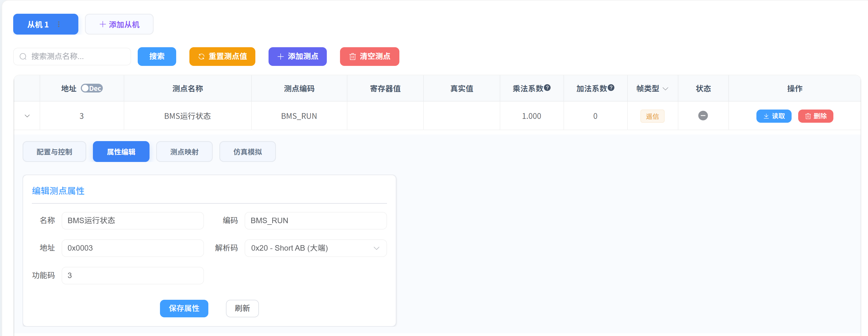The width and height of the screenshot is (868, 336).
Task: Switch to the 配置与控制 tab
Action: coord(54,152)
